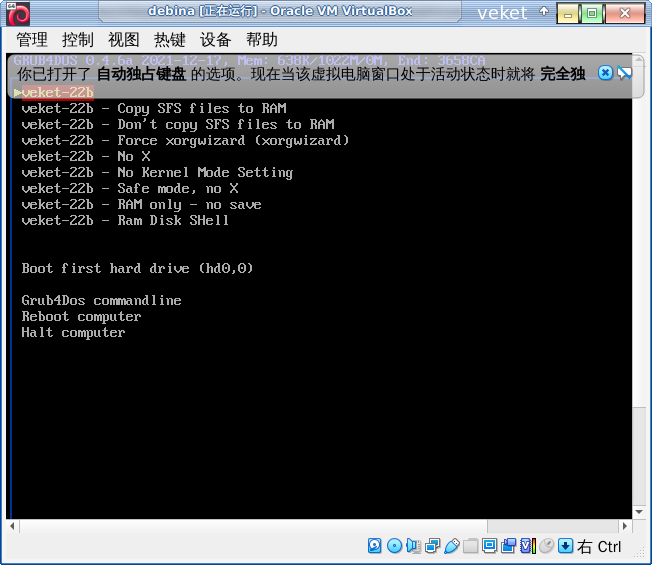
Task: Maximize the VirtualBox window
Action: click(592, 14)
